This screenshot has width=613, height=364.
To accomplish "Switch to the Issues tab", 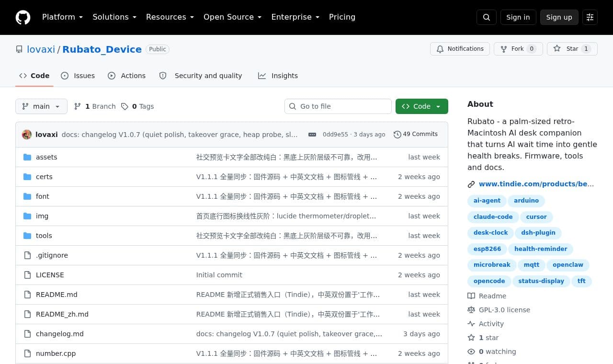I will (x=78, y=76).
